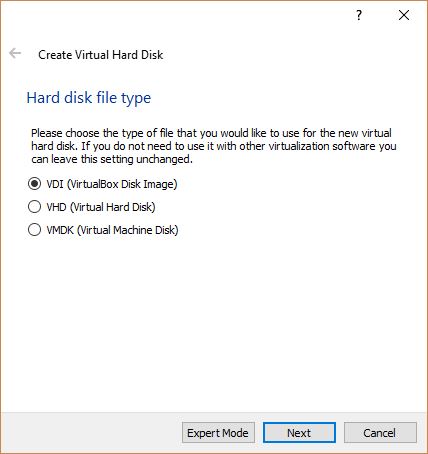Click the Create Virtual Hard Disk title text
Screen dimensions: 428x454
click(101, 55)
